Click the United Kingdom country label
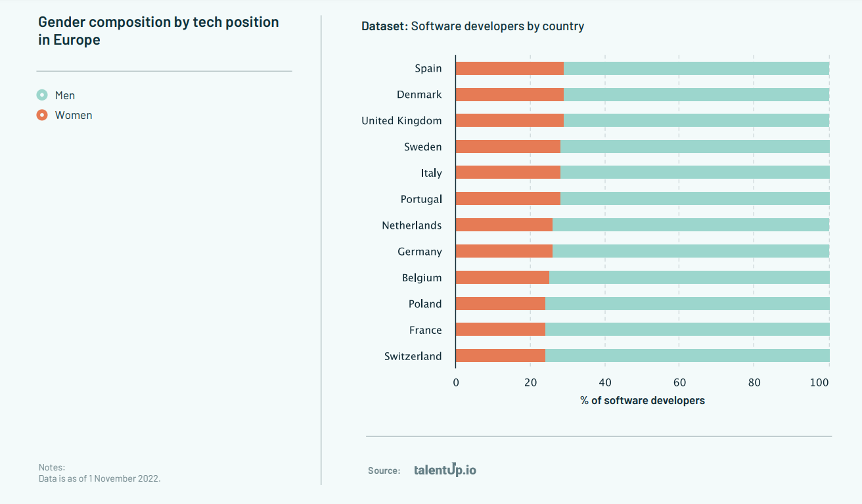This screenshot has width=862, height=504. click(x=401, y=121)
